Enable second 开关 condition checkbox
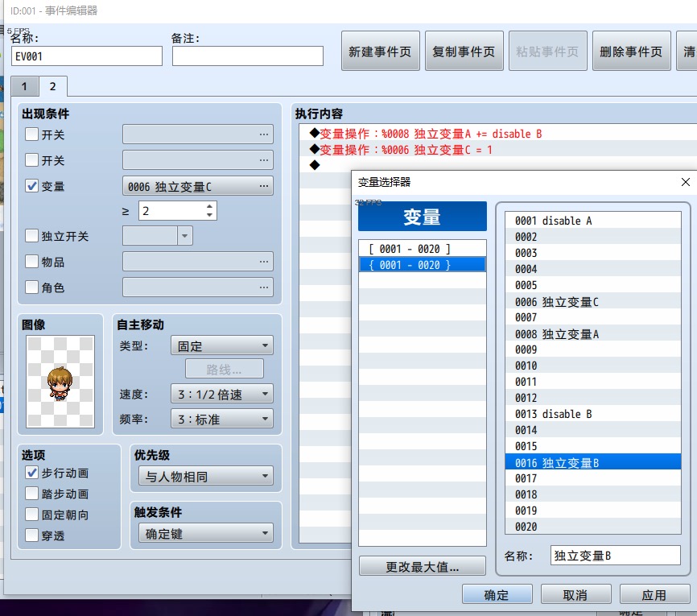 click(x=31, y=159)
